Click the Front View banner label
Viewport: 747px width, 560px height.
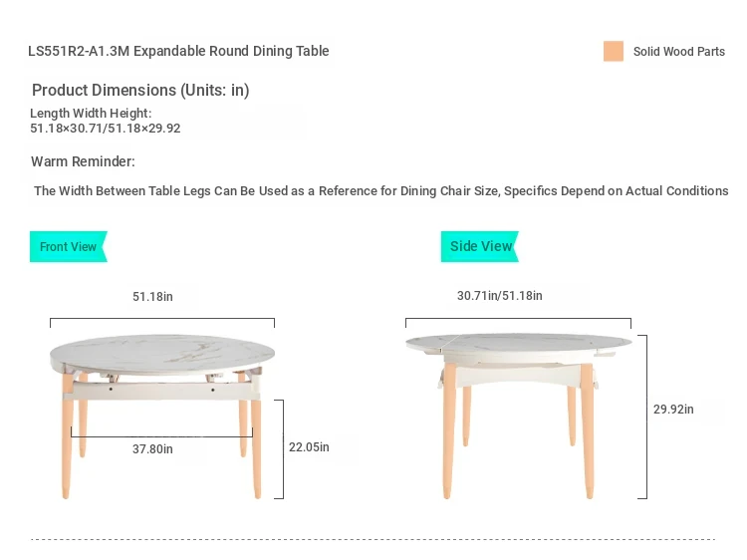[x=68, y=246]
